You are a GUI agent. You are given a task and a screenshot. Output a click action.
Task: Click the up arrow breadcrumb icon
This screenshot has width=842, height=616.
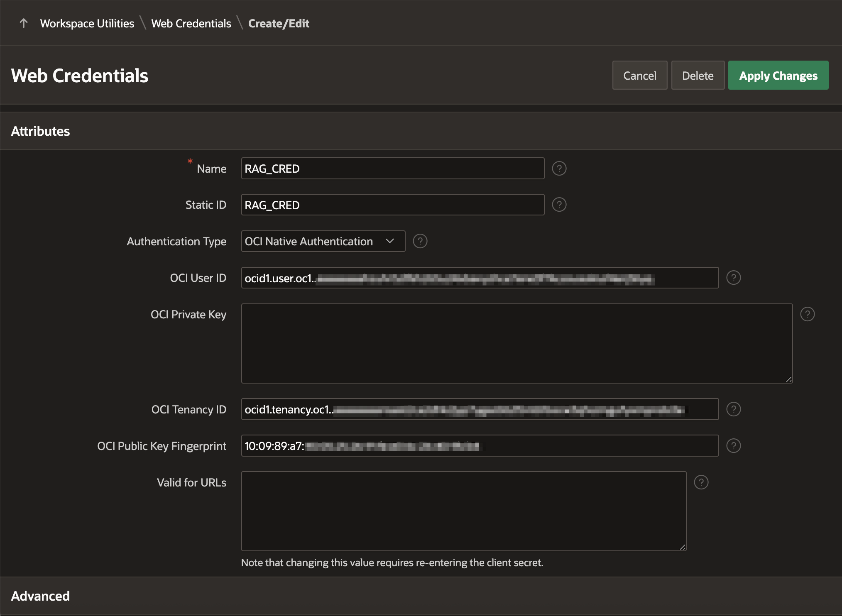click(x=24, y=23)
